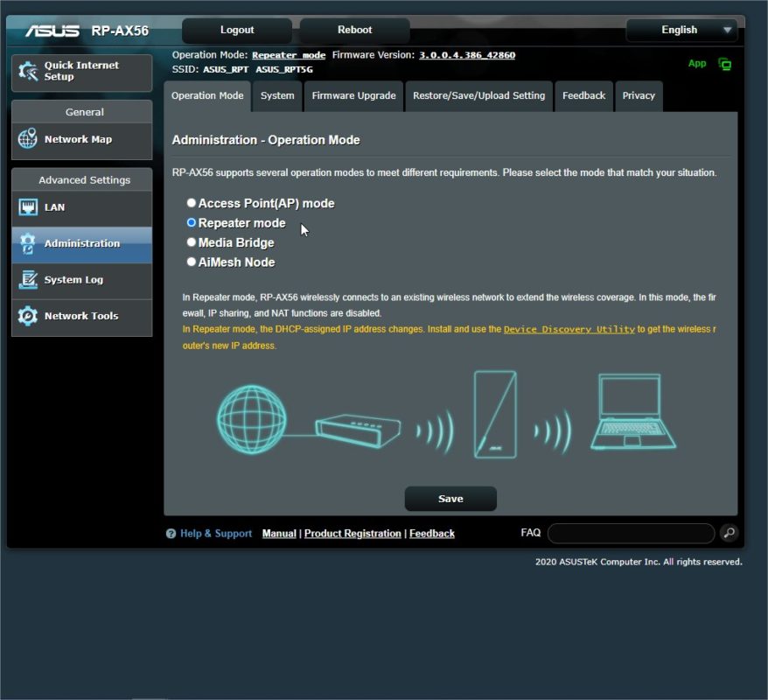The image size is (768, 700).
Task: Click firmware version 3.0.0.4.386_42860 link
Action: point(467,55)
